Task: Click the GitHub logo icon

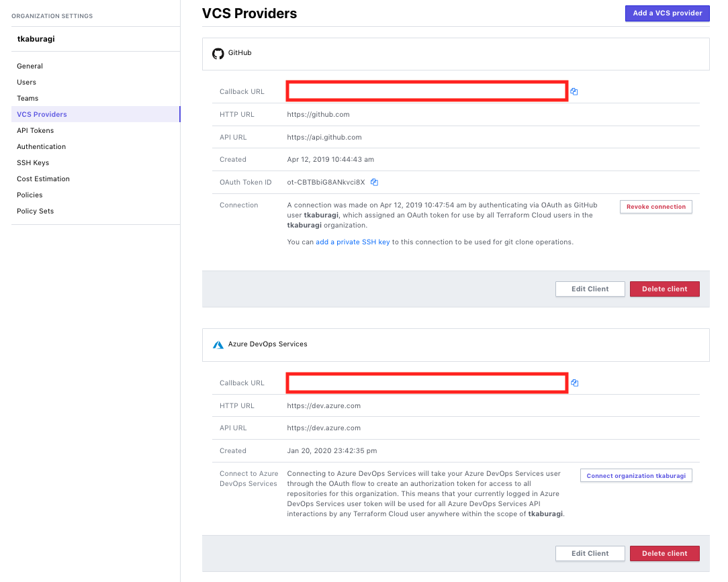Action: point(218,53)
